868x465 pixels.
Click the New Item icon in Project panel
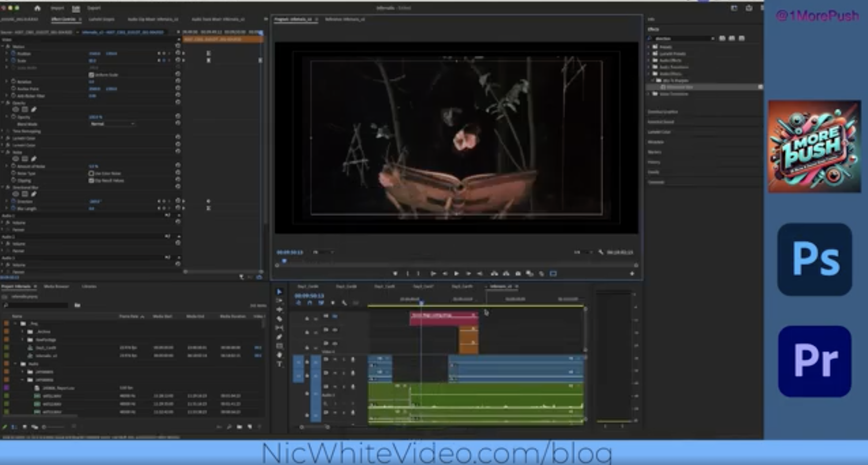tap(250, 427)
